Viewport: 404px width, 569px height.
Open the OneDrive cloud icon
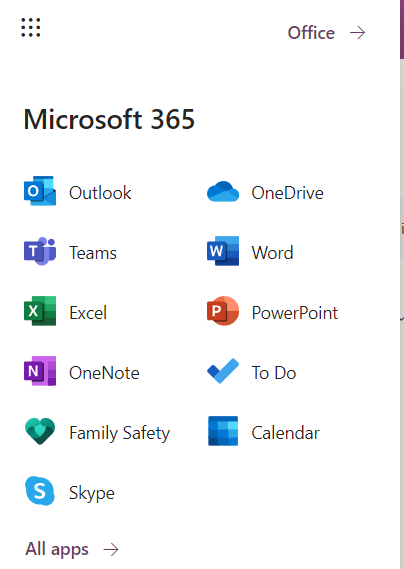tap(223, 192)
